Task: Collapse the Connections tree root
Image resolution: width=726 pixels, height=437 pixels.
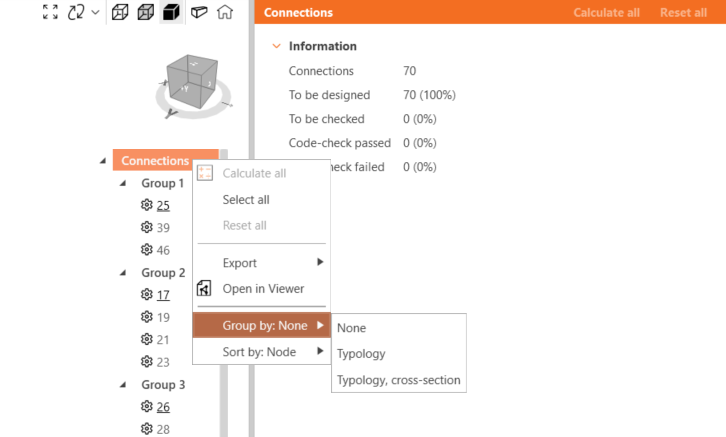Action: coord(103,161)
